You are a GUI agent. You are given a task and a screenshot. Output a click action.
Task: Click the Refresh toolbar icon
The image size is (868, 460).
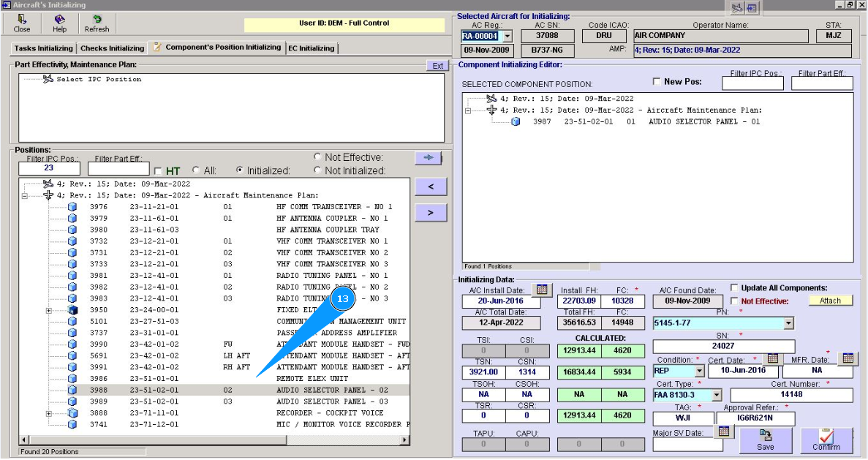click(x=97, y=20)
